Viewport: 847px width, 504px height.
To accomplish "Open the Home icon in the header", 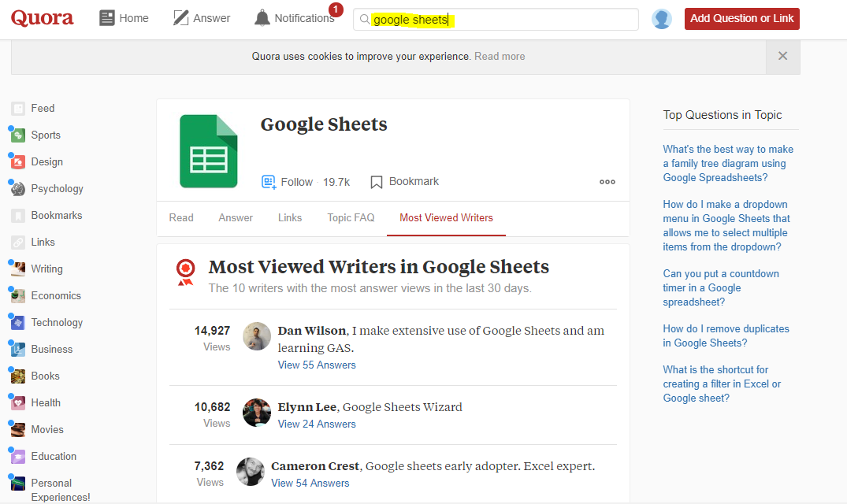I will 107,18.
